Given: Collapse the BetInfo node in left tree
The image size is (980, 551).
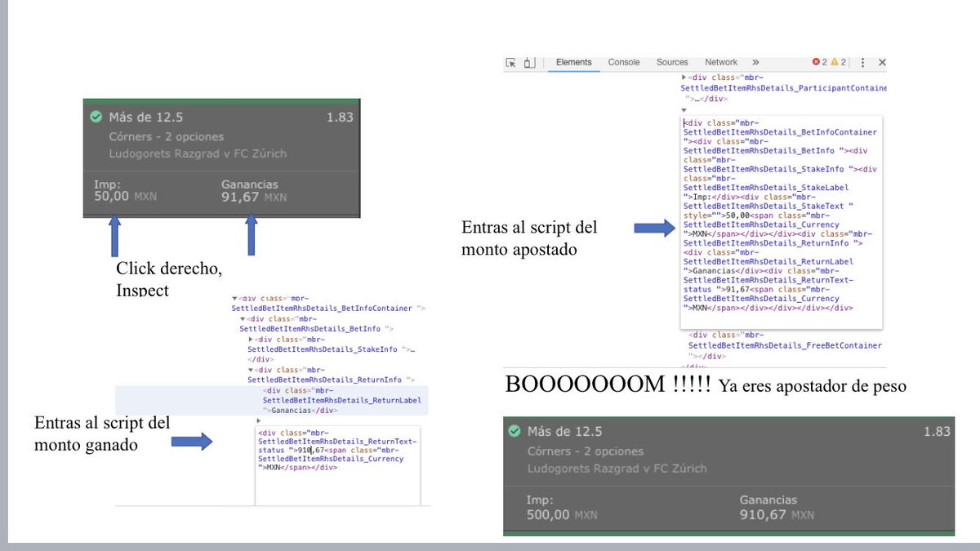Looking at the screenshot, I should tap(243, 318).
